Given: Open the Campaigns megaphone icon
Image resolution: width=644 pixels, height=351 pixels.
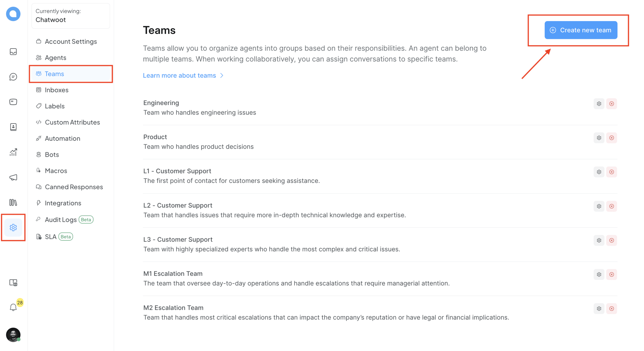Looking at the screenshot, I should (x=13, y=177).
